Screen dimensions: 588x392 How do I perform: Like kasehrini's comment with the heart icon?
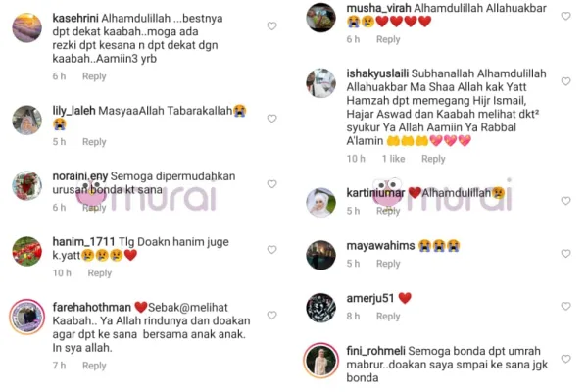pos(271,25)
